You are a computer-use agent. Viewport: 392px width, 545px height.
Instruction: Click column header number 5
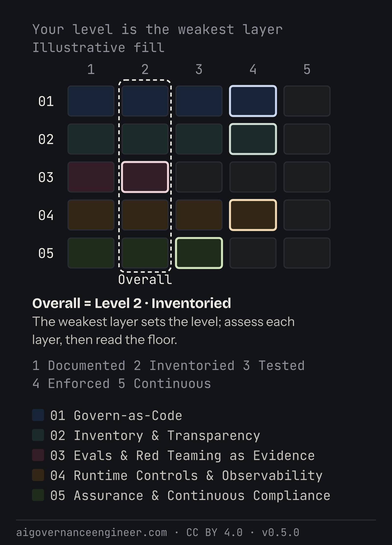pos(307,69)
